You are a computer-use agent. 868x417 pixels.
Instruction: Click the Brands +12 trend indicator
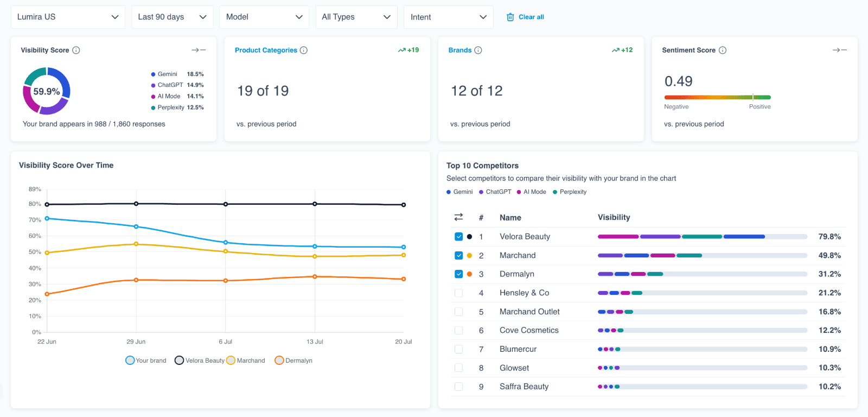coord(622,50)
